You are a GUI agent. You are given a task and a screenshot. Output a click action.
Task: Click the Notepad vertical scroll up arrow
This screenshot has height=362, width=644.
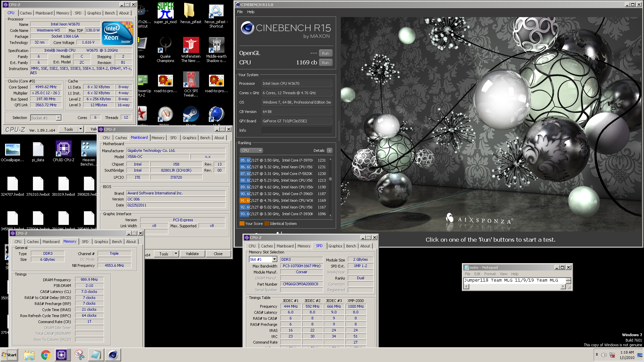pyautogui.click(x=568, y=279)
